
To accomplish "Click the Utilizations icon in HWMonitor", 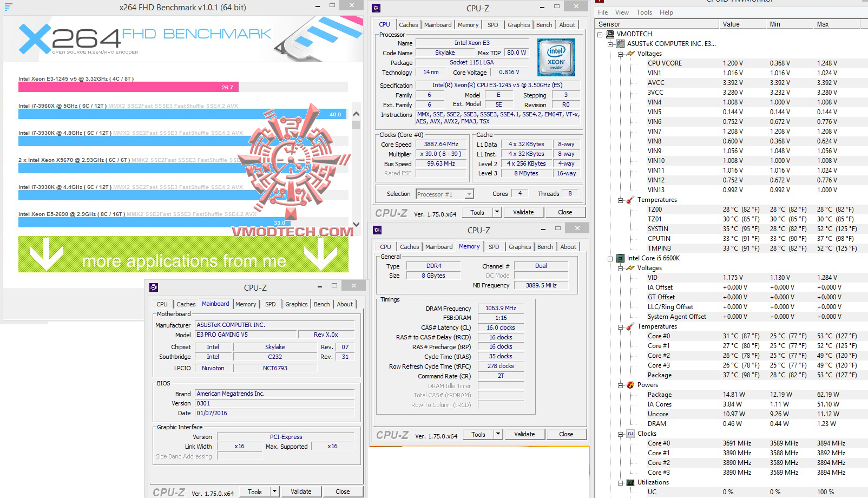I will point(629,482).
